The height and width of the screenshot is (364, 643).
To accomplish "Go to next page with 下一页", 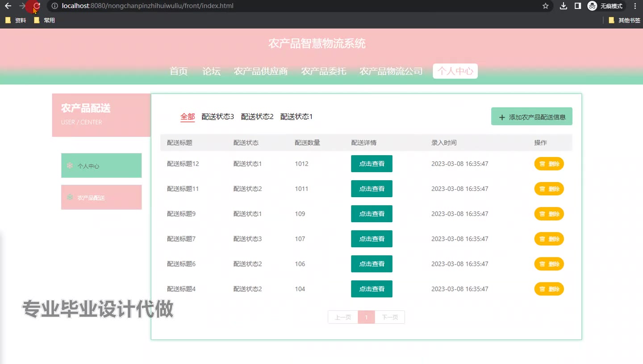I will click(x=390, y=317).
